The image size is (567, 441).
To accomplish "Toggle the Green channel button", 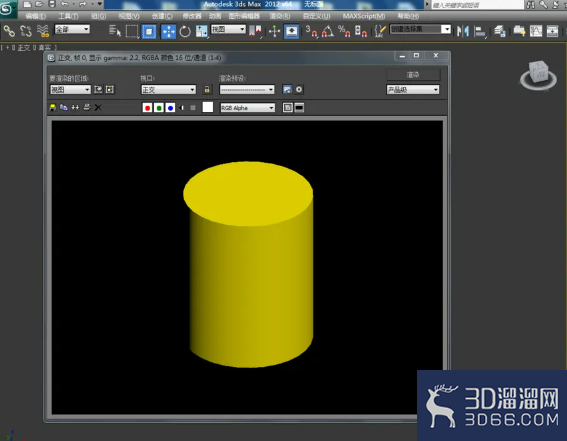I will pyautogui.click(x=159, y=108).
